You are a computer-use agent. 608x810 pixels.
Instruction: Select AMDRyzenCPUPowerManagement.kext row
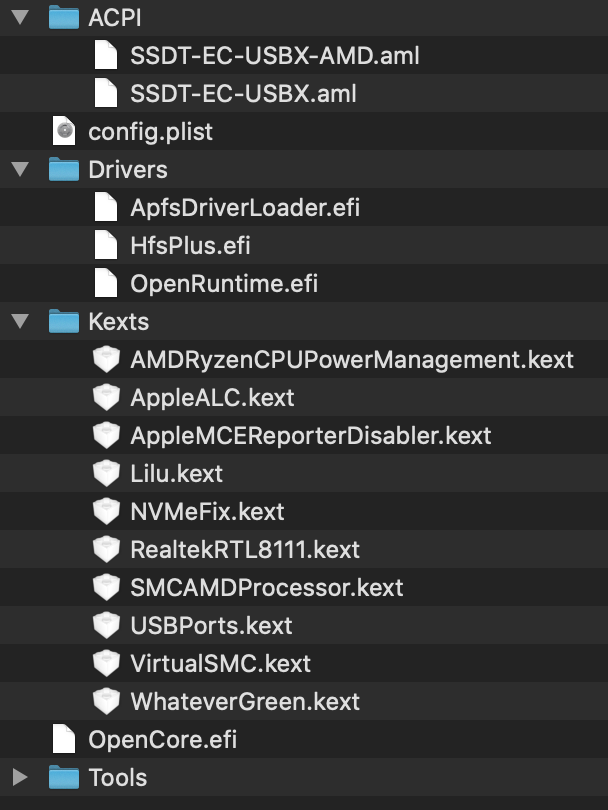[x=353, y=359]
